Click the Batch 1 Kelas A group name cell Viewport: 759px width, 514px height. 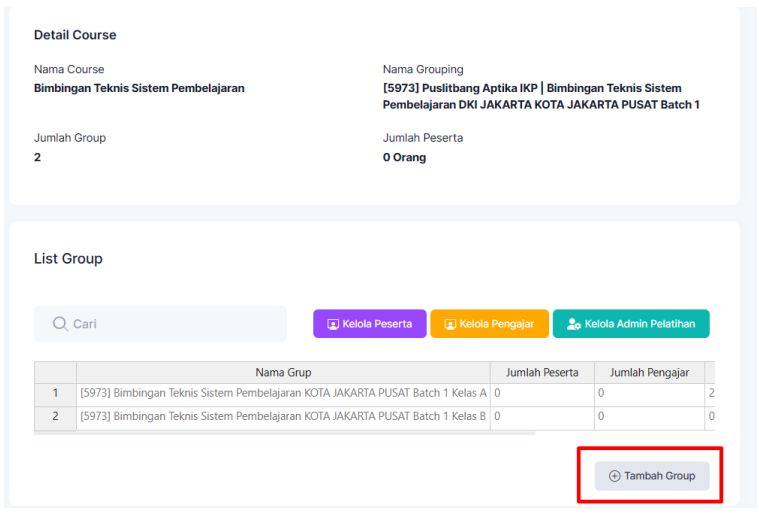click(x=283, y=394)
